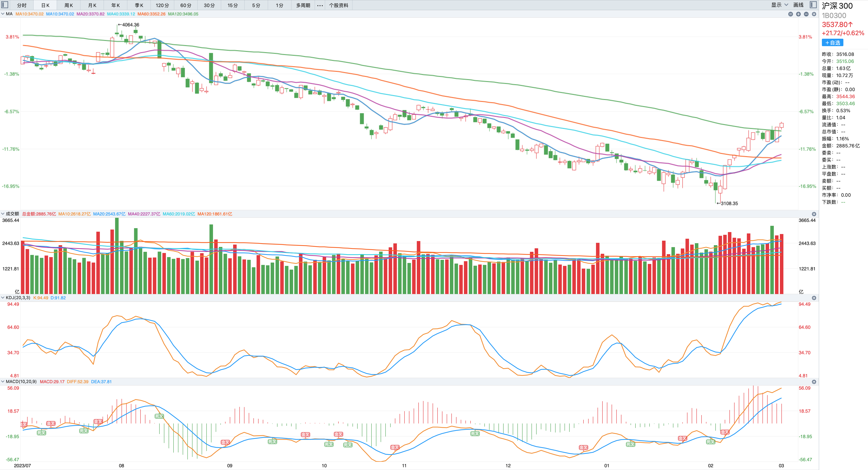Screen dimensions: 868x470
Task: Zoom out chart with minus icon
Action: (x=806, y=14)
